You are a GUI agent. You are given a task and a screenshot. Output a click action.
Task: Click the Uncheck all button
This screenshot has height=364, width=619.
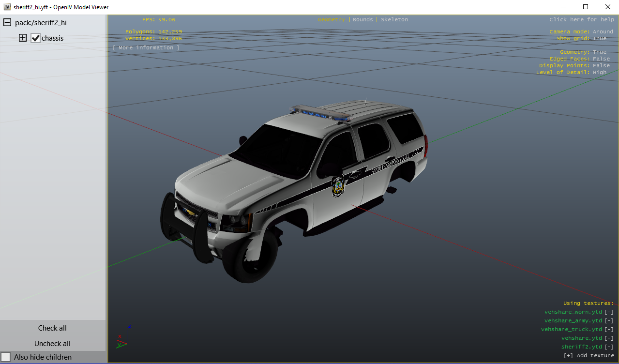click(52, 344)
